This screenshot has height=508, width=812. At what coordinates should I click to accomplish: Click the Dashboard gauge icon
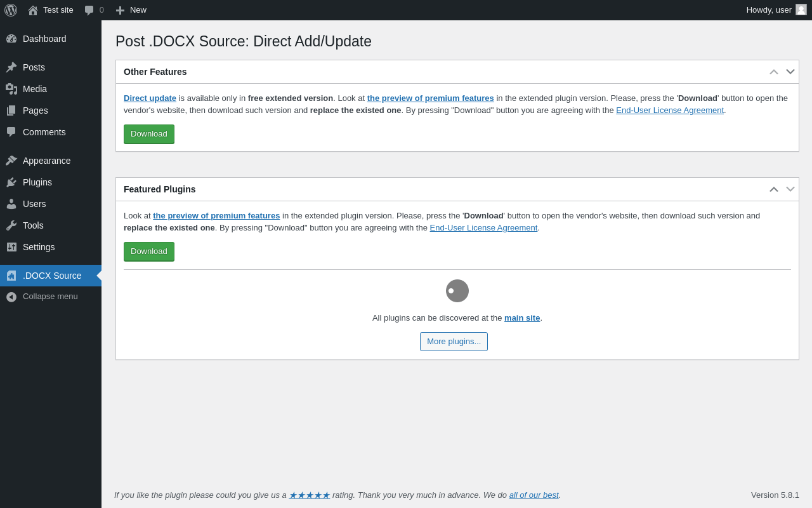tap(11, 39)
